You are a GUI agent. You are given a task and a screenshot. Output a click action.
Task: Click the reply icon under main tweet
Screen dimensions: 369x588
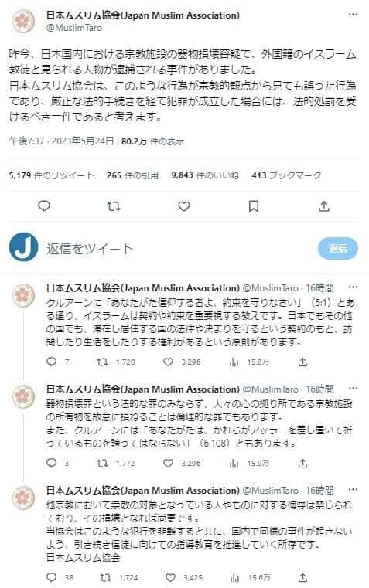pos(44,206)
